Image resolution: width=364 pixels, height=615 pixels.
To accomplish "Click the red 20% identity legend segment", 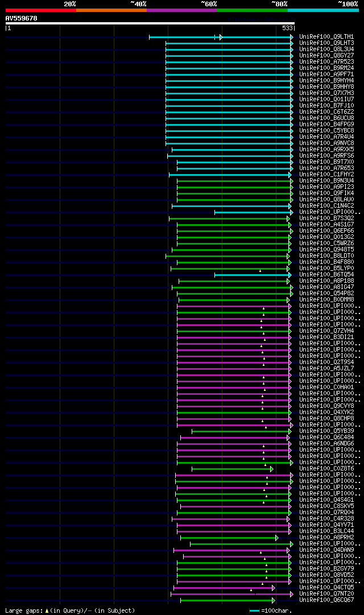I will [x=41, y=10].
